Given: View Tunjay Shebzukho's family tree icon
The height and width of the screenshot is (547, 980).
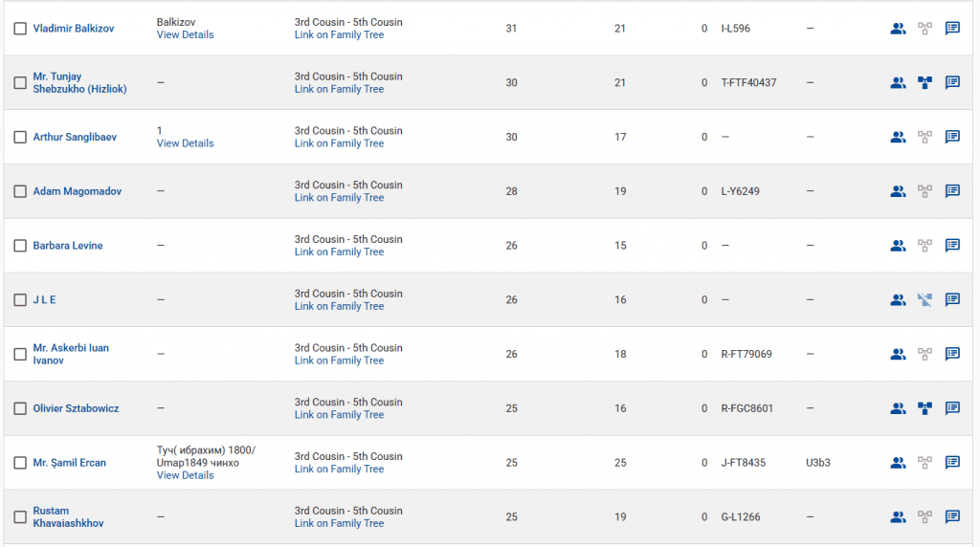Looking at the screenshot, I should coord(924,83).
